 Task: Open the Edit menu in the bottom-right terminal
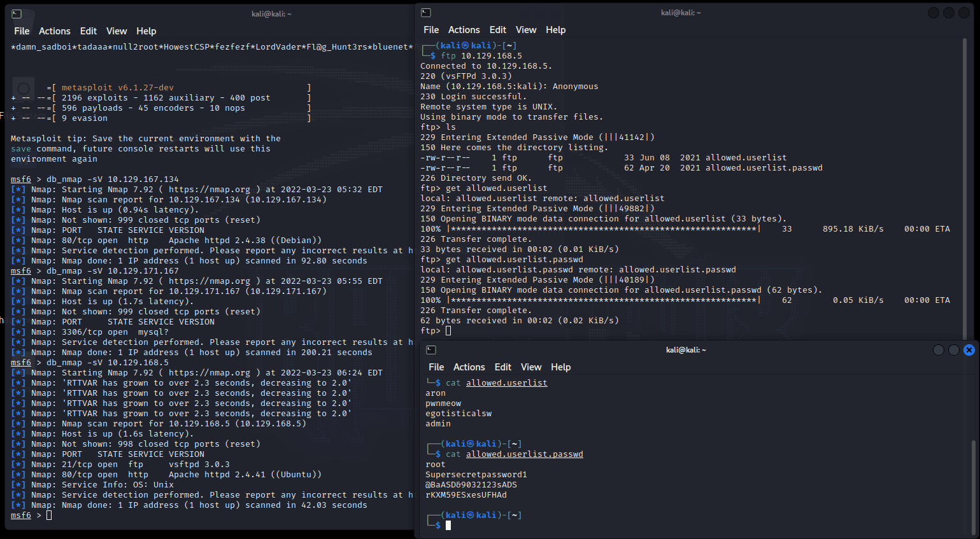[x=502, y=367]
